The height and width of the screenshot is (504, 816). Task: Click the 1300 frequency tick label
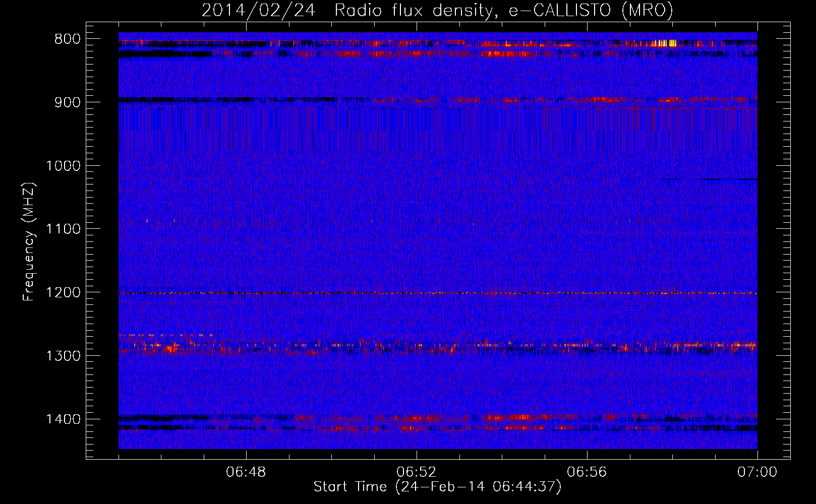[63, 356]
